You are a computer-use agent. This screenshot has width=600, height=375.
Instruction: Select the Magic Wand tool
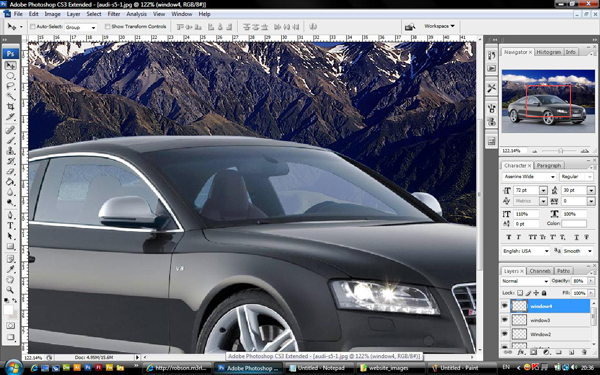[10, 96]
